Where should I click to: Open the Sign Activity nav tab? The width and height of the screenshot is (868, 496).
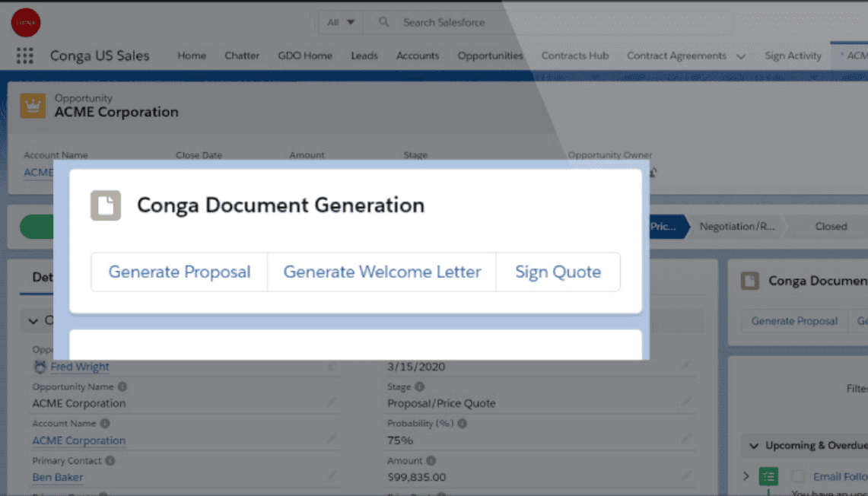(x=793, y=56)
